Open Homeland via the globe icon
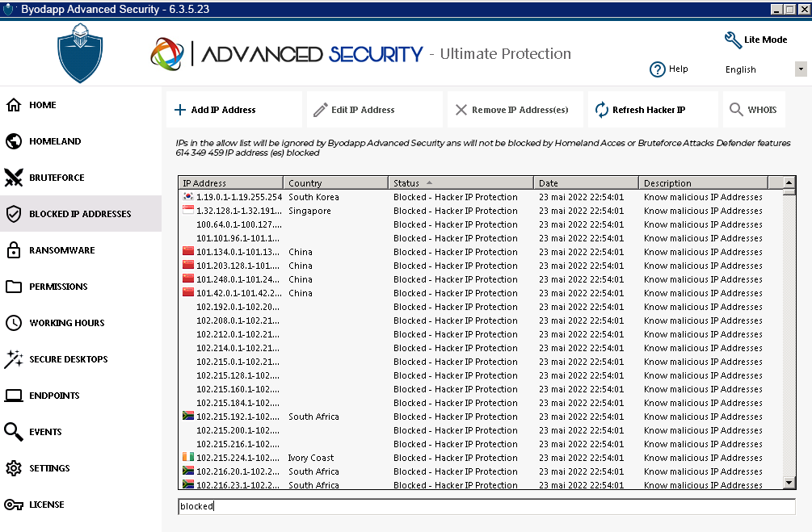 [x=14, y=140]
